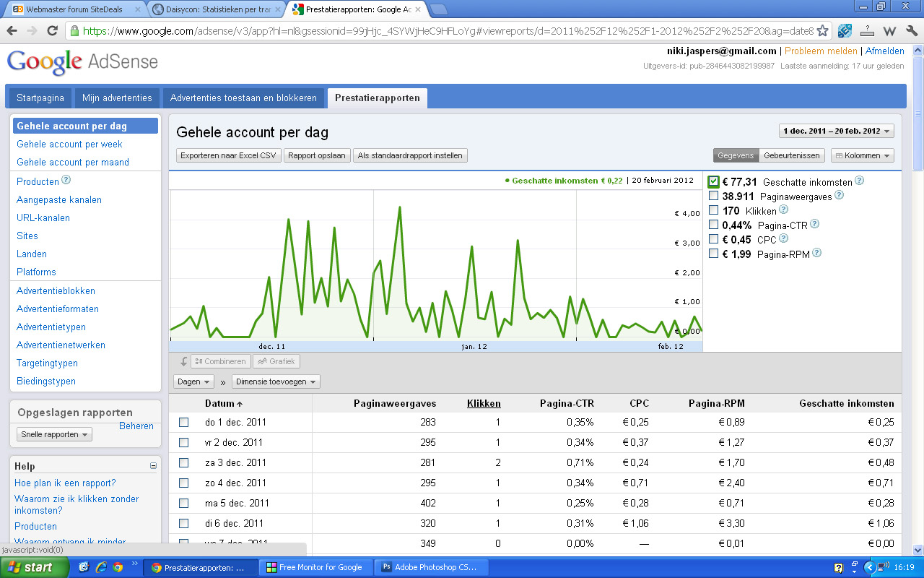Open help icon beside CPC metric
This screenshot has width=924, height=578.
[784, 239]
